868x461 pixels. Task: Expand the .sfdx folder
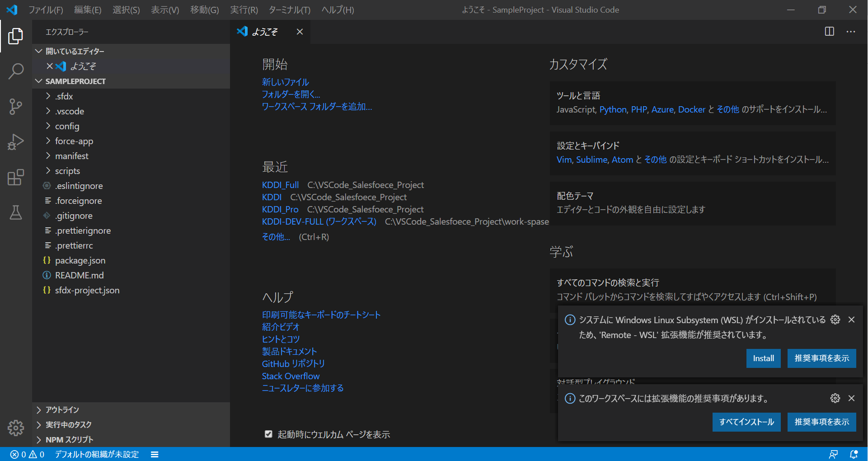click(131, 96)
